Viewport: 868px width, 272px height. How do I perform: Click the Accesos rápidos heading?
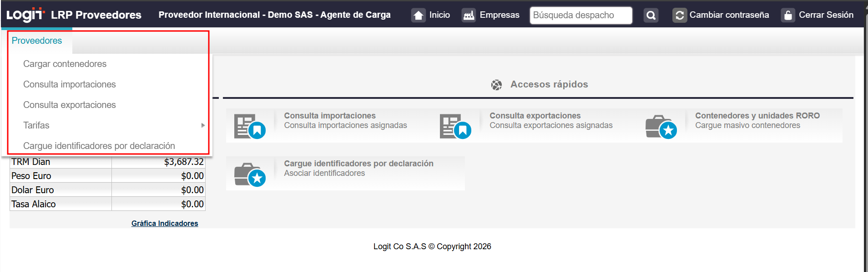point(549,84)
